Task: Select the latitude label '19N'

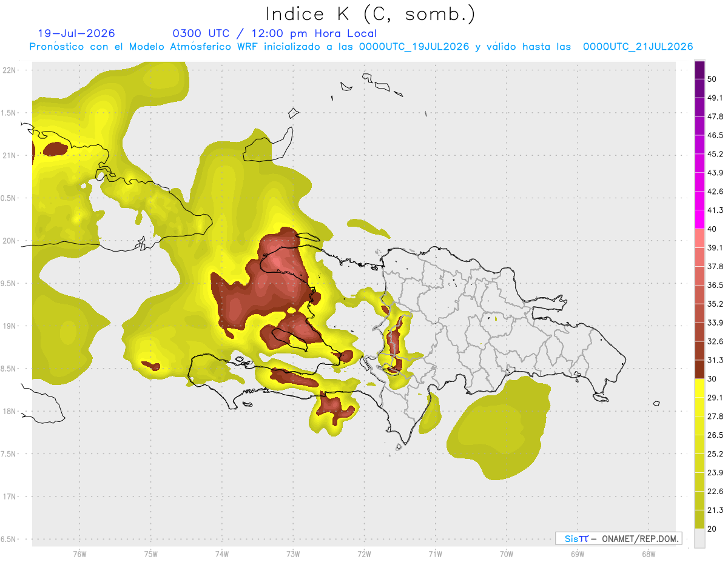Action: (9, 326)
